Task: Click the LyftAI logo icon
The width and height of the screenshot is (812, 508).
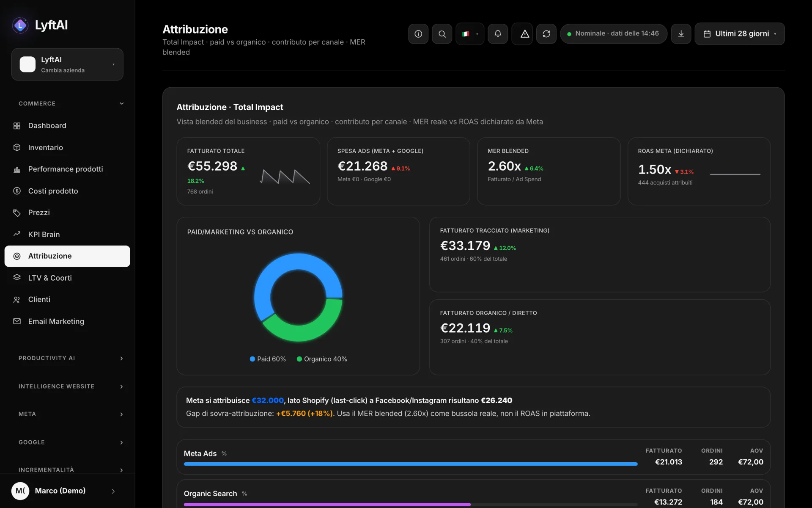Action: 20,25
